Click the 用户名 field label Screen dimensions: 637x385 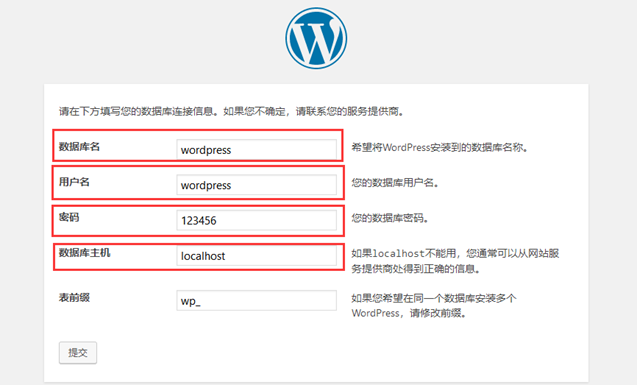click(74, 182)
